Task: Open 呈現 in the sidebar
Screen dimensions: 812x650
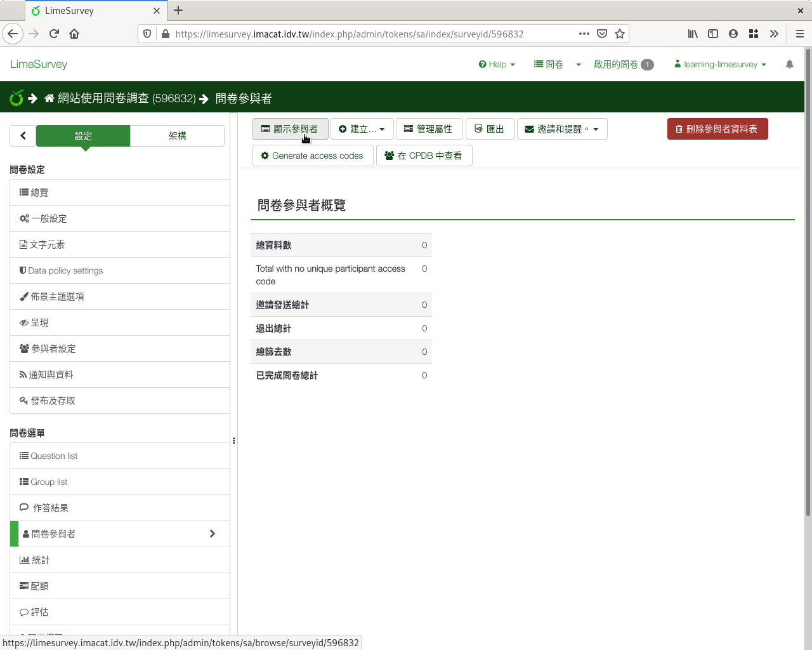Action: pos(120,322)
